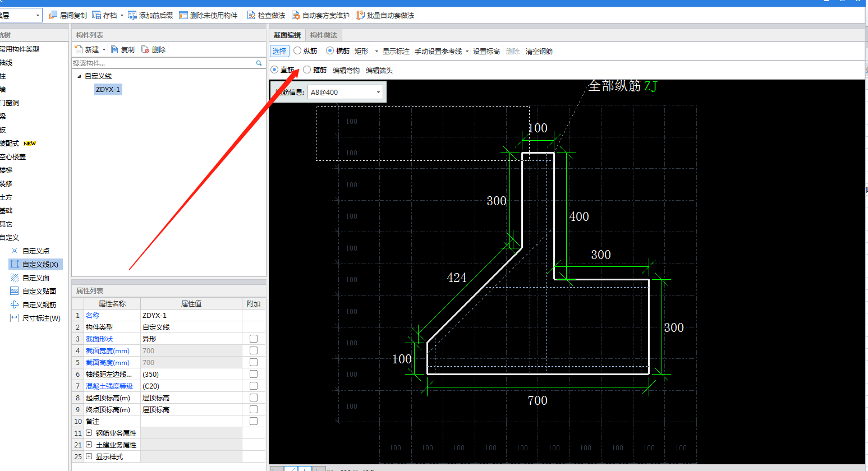Click 删除未使用构件 icon
Screen dimensions: 868x471
tap(183, 15)
